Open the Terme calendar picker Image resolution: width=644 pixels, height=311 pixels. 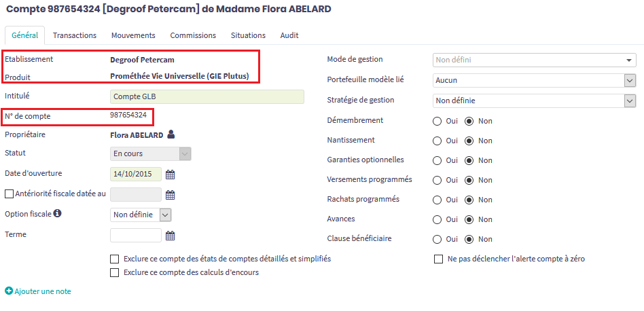[x=171, y=236]
